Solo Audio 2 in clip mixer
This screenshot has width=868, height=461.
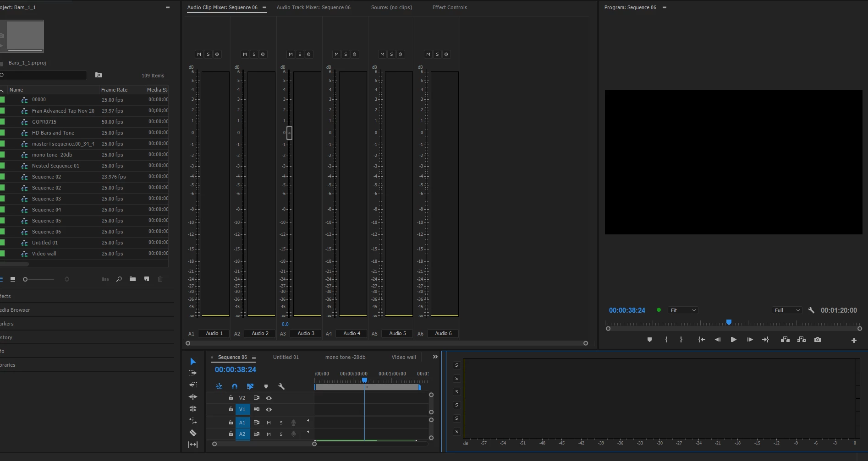coord(254,54)
